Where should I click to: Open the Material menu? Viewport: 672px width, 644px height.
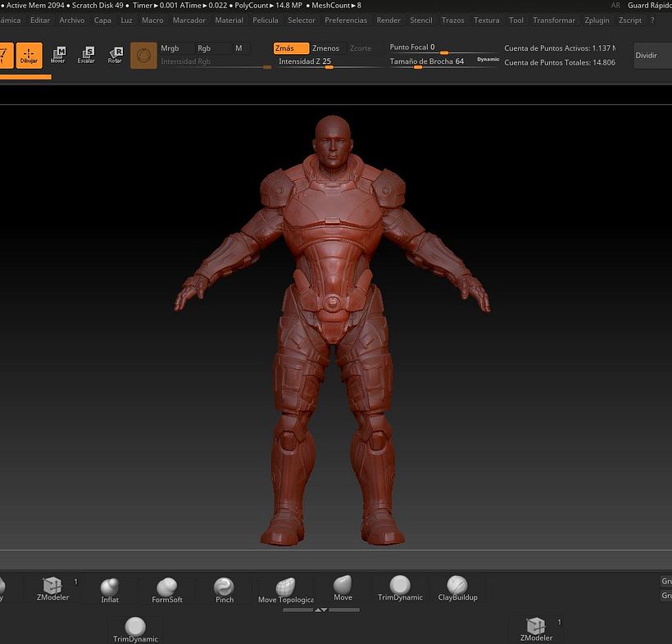pos(229,20)
